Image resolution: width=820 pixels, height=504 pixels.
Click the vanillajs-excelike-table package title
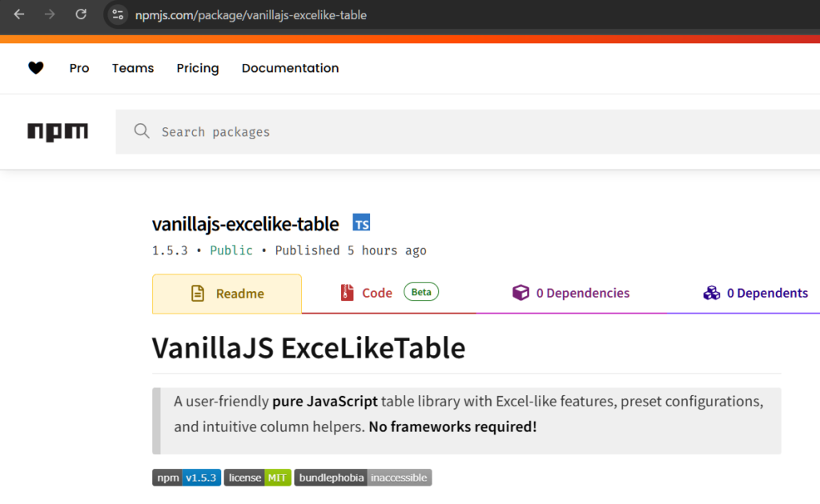click(x=245, y=223)
